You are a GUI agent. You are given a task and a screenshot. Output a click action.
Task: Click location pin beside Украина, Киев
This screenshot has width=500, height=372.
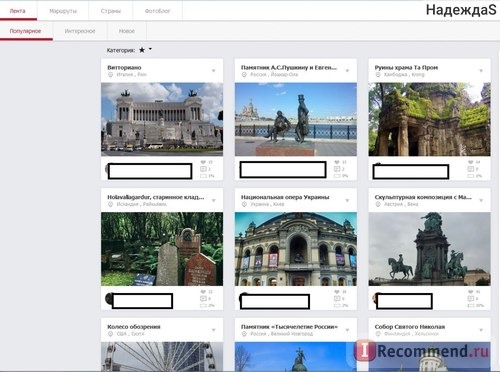point(244,204)
